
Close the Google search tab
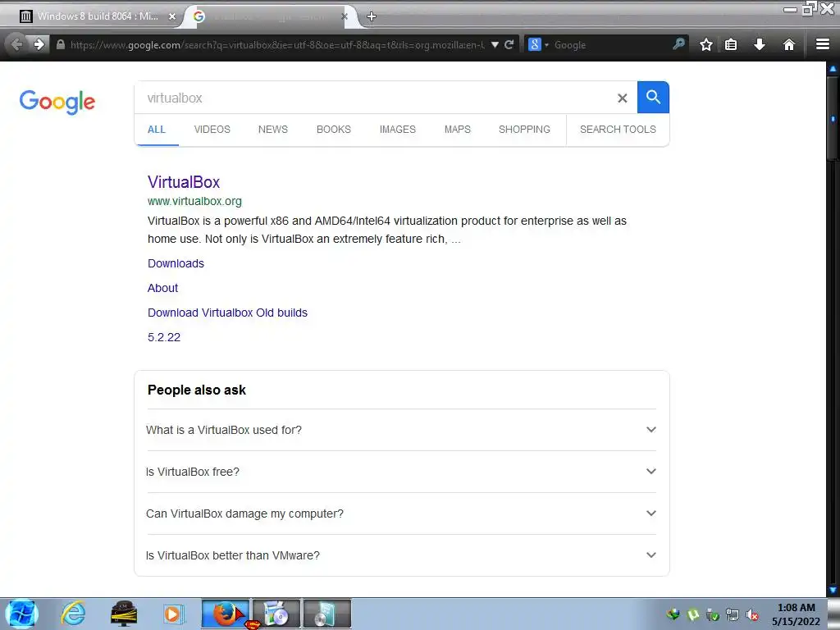[x=345, y=16]
